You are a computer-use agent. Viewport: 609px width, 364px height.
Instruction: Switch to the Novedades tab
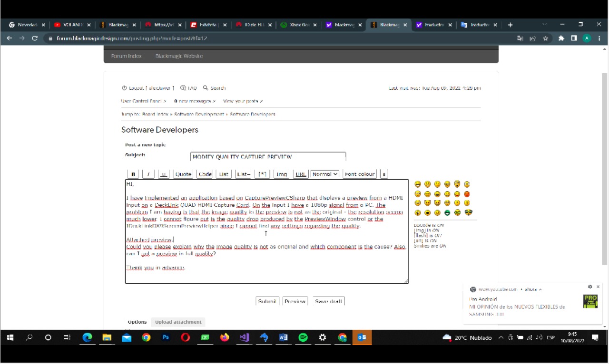(x=27, y=25)
